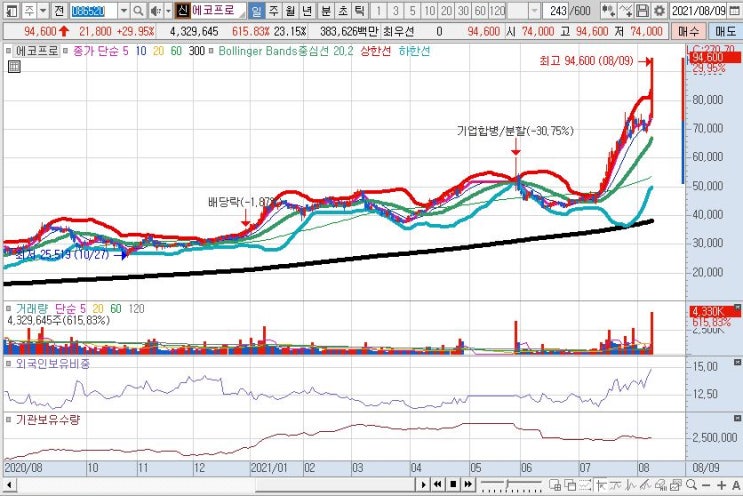
Task: Zoom in with the plus icon
Action: pos(722,486)
